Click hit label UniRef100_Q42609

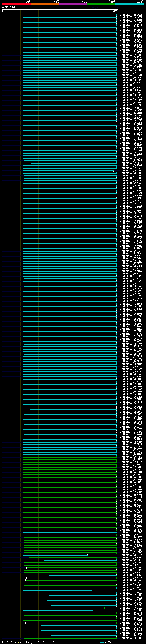131,349
